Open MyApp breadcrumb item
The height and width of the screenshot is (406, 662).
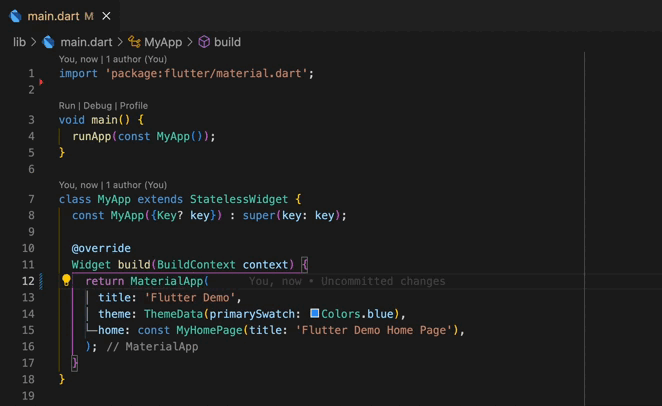click(x=163, y=42)
